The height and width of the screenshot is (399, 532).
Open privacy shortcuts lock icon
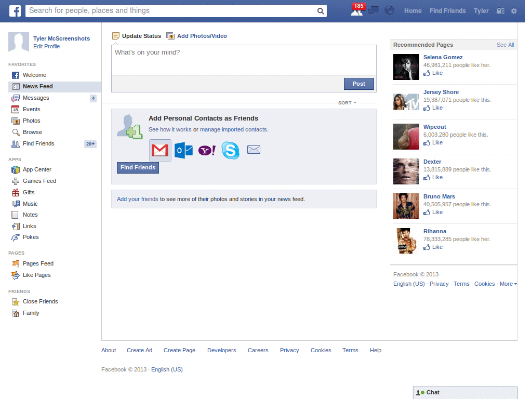click(x=500, y=11)
